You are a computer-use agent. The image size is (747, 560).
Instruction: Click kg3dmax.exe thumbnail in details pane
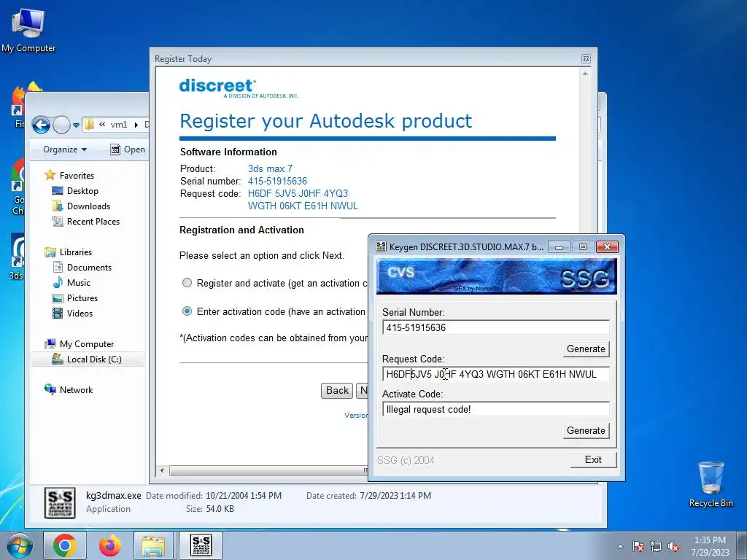click(60, 503)
